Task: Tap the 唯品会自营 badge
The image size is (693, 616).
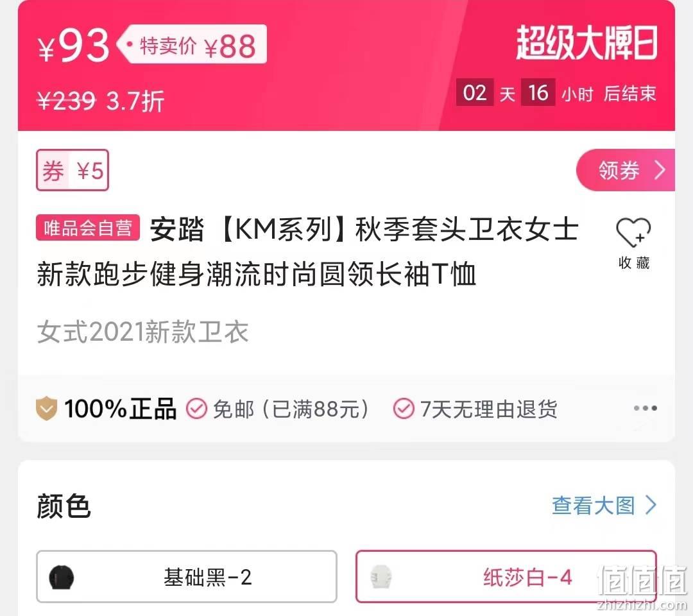Action: (88, 228)
